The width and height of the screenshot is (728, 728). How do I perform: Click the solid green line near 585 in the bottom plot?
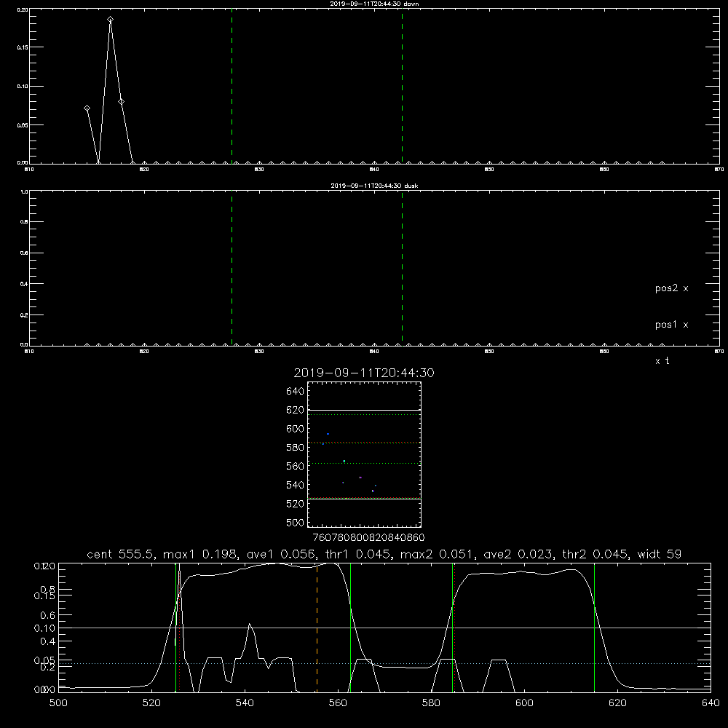point(453,628)
